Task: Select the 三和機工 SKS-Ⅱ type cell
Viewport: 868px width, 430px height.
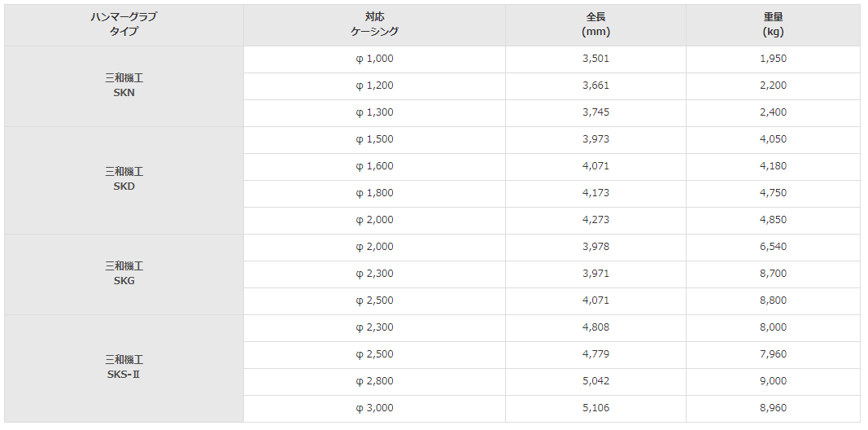Action: tap(124, 368)
